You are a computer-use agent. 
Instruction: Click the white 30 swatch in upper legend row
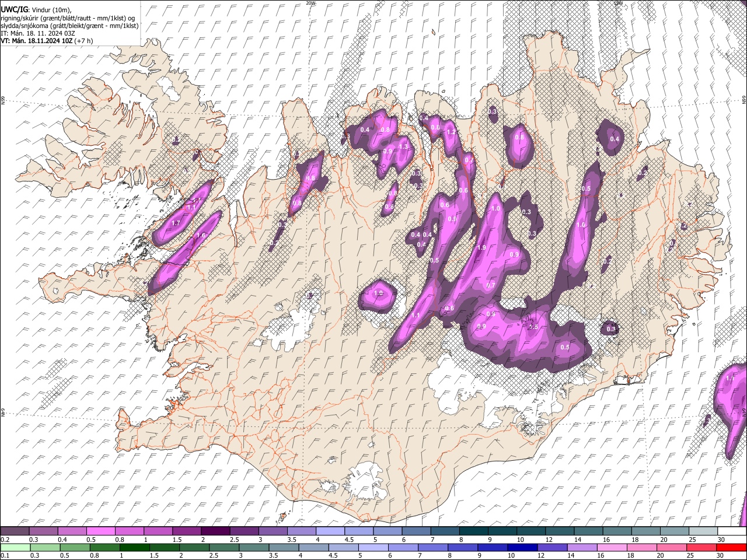click(732, 531)
